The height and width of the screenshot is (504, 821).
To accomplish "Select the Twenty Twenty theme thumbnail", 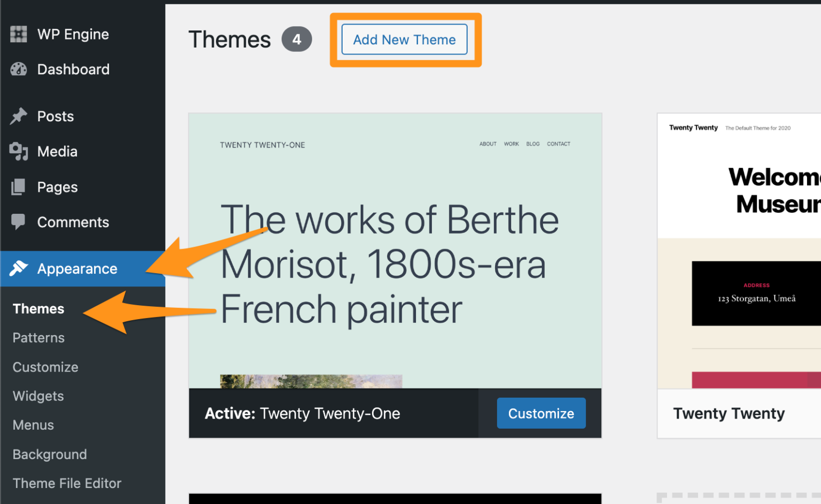I will [x=739, y=250].
